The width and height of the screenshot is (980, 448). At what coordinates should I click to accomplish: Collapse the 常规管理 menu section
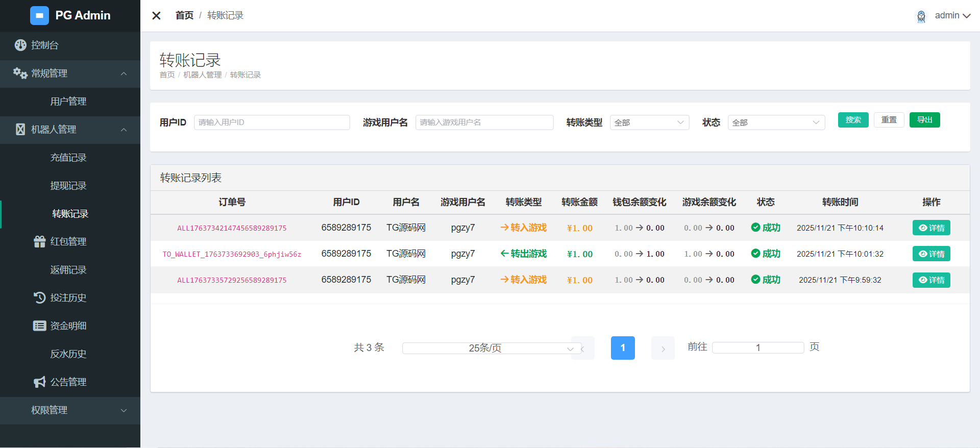(123, 73)
